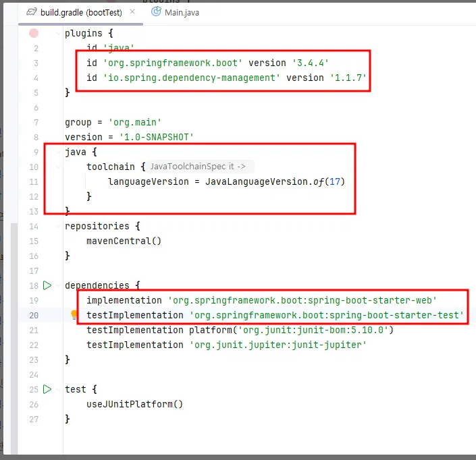Collapse the plugins block fold arrow
The height and width of the screenshot is (460, 476).
[58, 33]
